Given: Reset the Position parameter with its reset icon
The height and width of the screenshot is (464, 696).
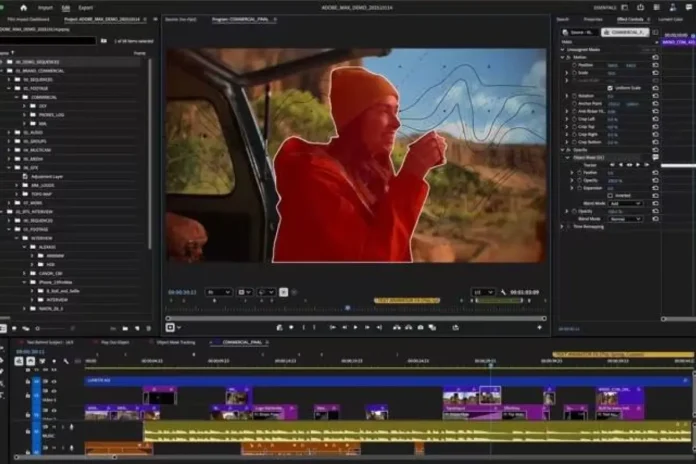Looking at the screenshot, I should [655, 65].
